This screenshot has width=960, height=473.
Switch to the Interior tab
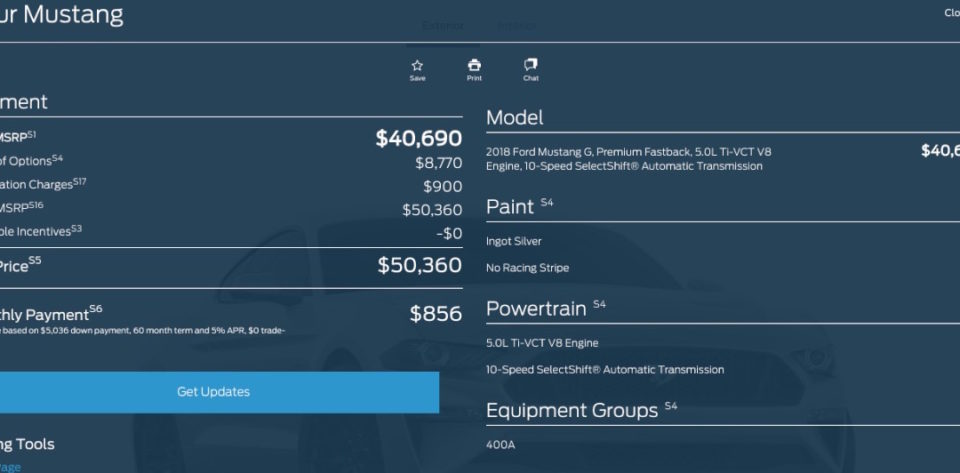click(516, 26)
